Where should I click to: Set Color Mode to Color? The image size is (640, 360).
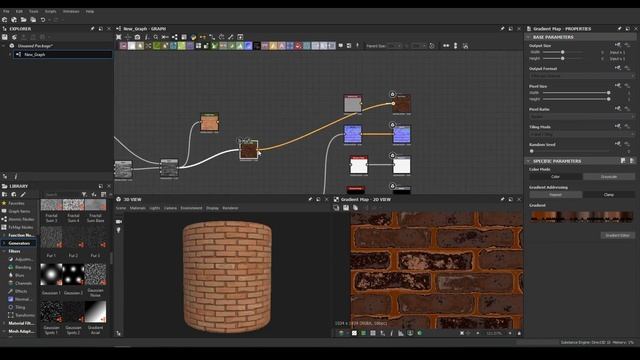point(556,177)
